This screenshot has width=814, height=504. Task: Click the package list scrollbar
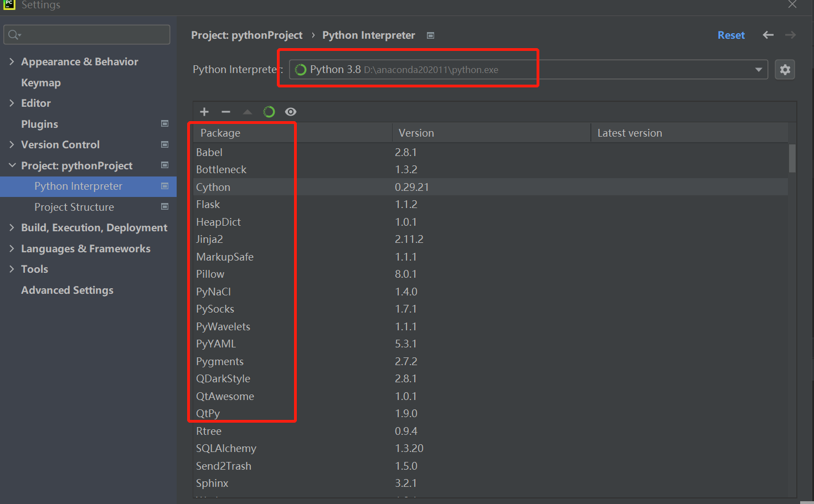792,158
